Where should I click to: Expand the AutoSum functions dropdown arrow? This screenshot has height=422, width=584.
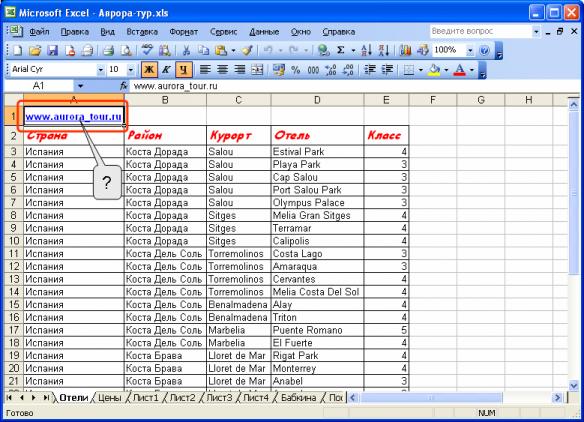[x=353, y=50]
